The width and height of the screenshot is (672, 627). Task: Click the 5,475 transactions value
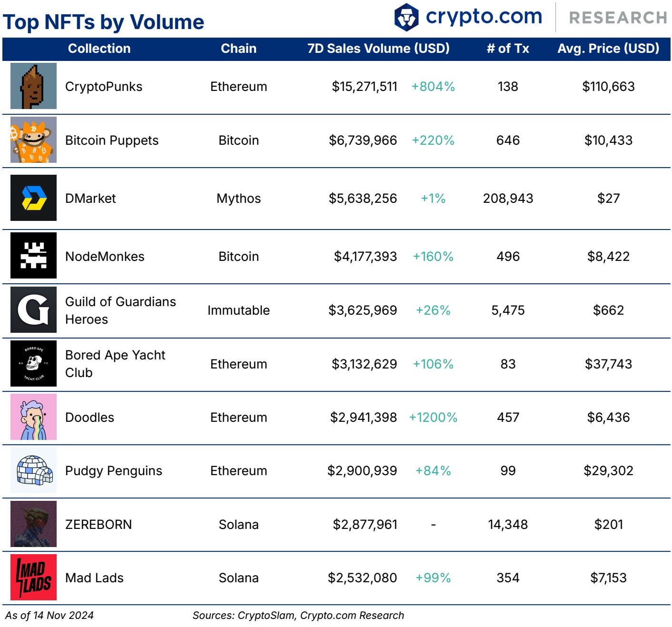[508, 310]
